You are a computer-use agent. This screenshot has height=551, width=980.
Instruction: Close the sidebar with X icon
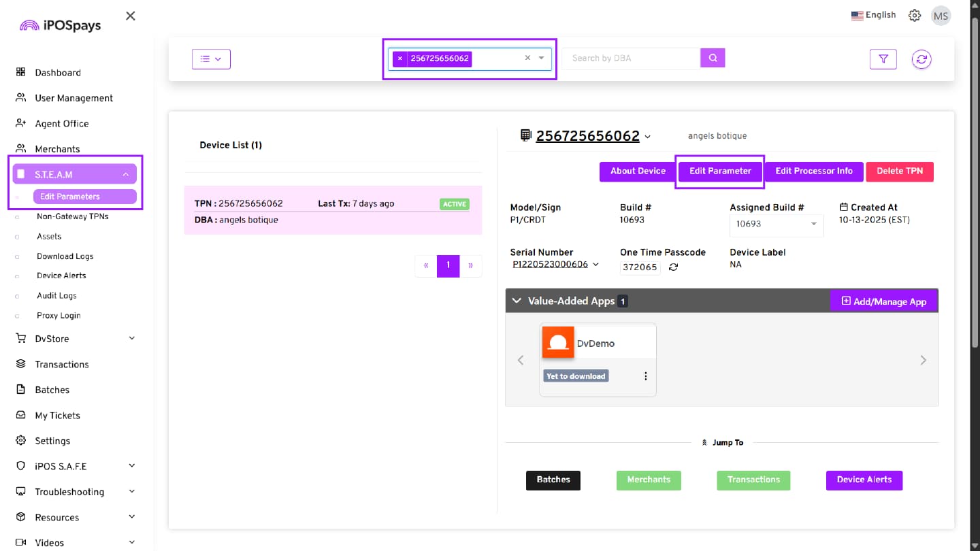131,16
